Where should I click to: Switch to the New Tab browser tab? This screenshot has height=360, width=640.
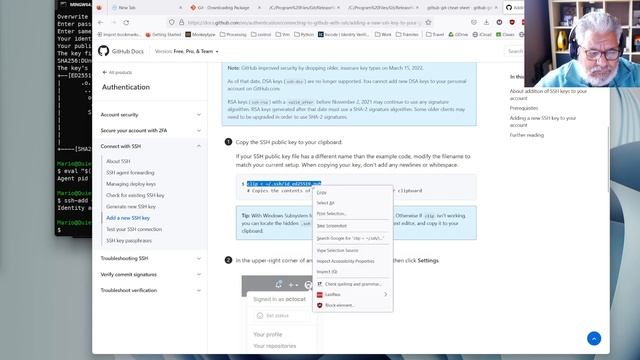(146, 7)
